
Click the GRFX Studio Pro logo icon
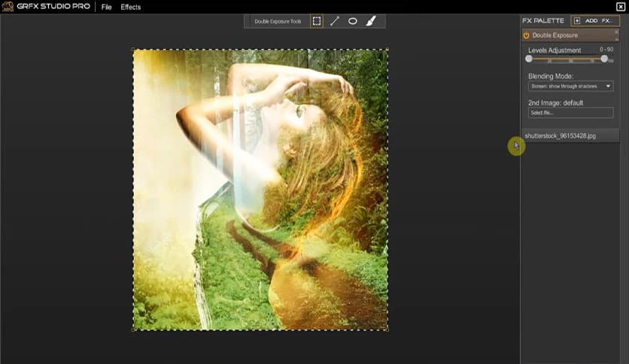[8, 7]
